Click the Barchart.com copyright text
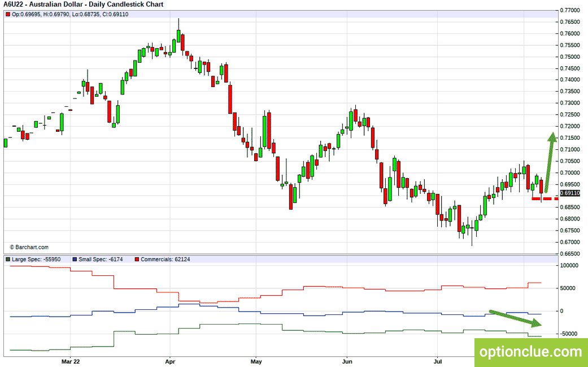 (29, 247)
